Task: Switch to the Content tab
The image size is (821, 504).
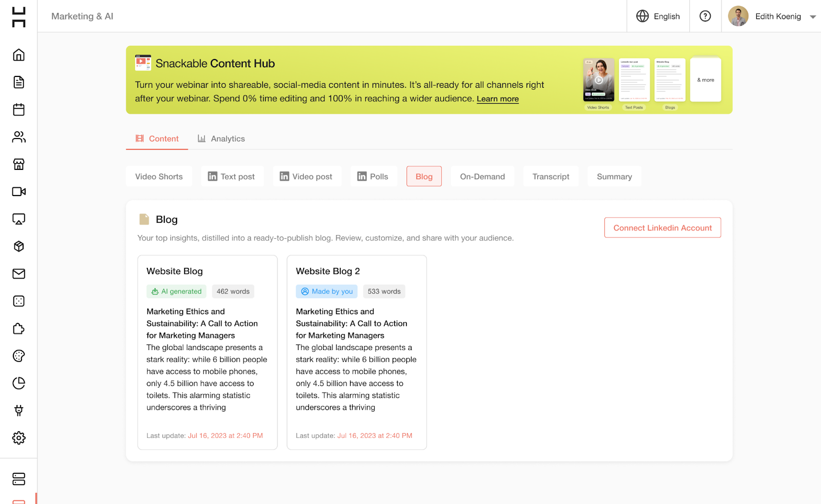Action: [157, 139]
